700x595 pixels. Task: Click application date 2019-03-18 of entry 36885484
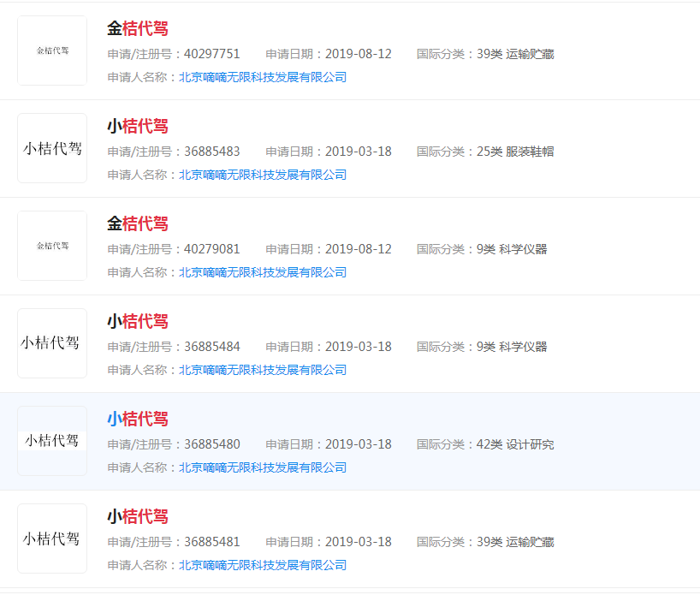coord(358,347)
